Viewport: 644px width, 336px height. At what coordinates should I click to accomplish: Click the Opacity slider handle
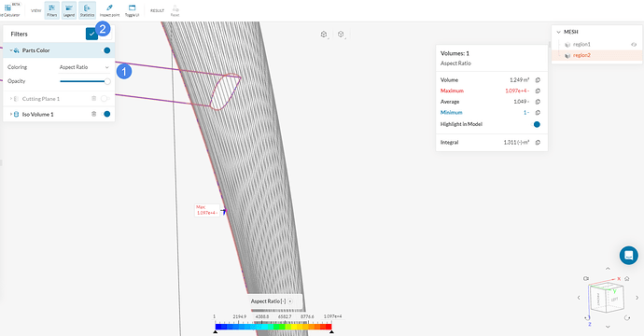107,81
